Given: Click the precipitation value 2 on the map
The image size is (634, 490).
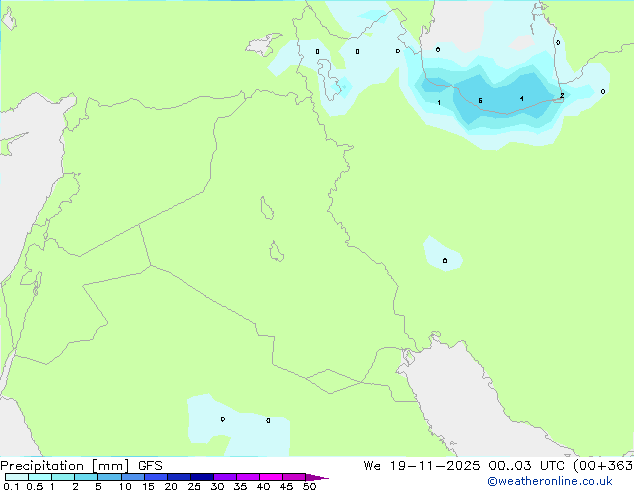Looking at the screenshot, I should click(x=562, y=95).
